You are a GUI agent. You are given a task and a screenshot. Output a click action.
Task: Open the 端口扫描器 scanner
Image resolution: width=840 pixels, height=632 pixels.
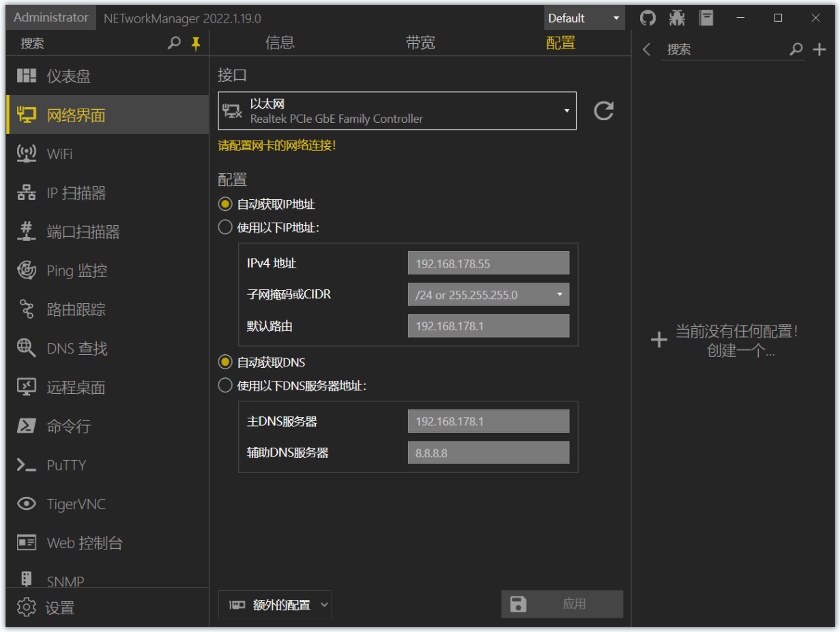click(x=76, y=231)
